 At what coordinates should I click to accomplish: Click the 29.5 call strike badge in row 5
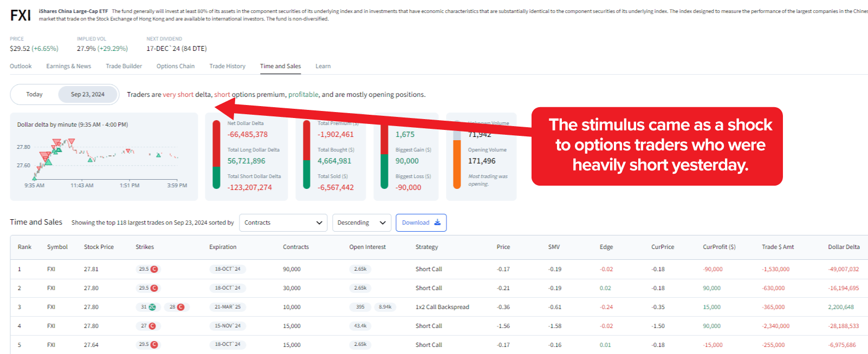(x=147, y=344)
